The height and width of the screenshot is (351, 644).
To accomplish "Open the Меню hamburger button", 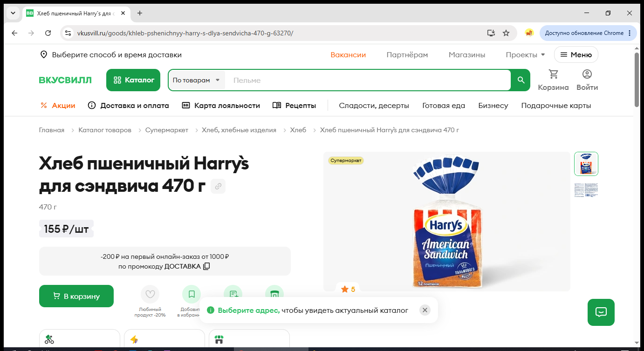I will point(576,54).
